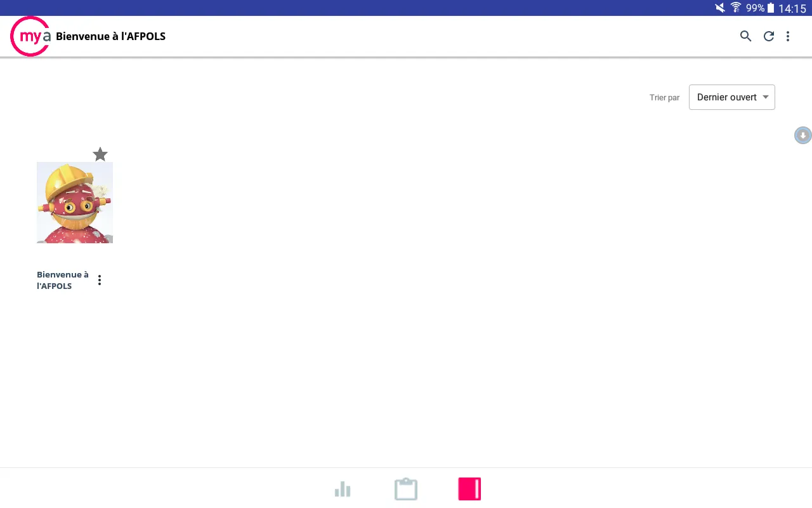
Task: Switch to the statistics bar chart tab
Action: pyautogui.click(x=343, y=489)
